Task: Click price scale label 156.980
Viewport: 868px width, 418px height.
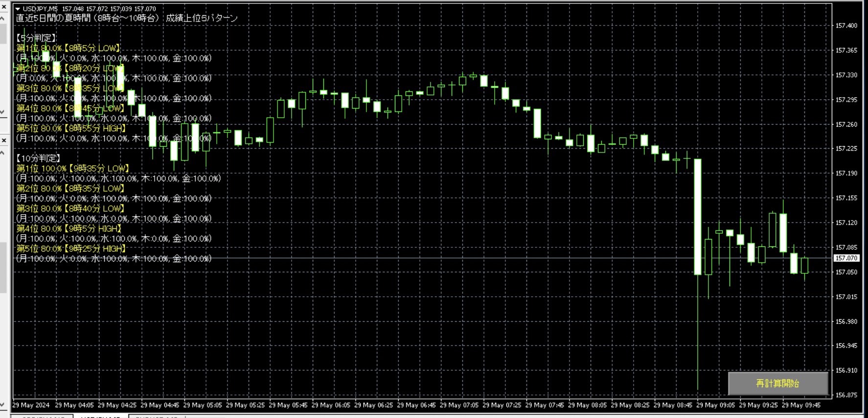Action: [846, 321]
